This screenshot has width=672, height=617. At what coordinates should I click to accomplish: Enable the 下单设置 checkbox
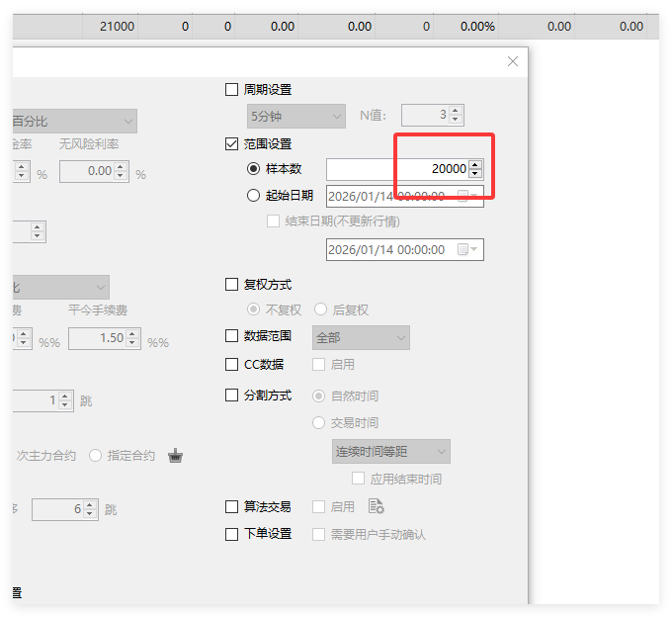[232, 534]
